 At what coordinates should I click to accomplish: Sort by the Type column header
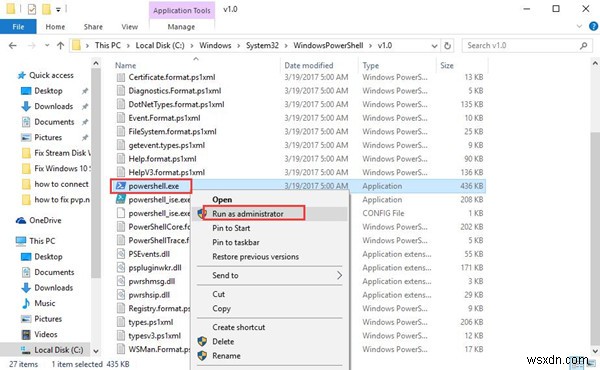tap(370, 65)
